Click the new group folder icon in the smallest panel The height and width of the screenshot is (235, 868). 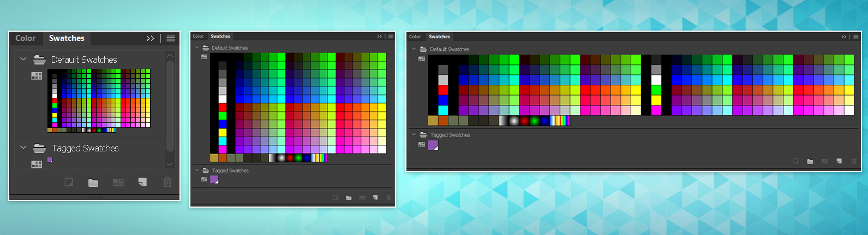tap(93, 183)
